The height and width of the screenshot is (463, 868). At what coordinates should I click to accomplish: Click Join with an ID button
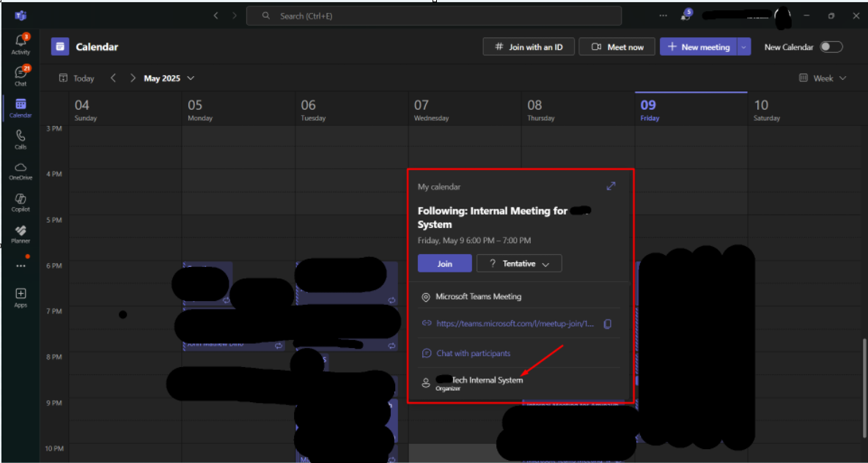coord(529,47)
